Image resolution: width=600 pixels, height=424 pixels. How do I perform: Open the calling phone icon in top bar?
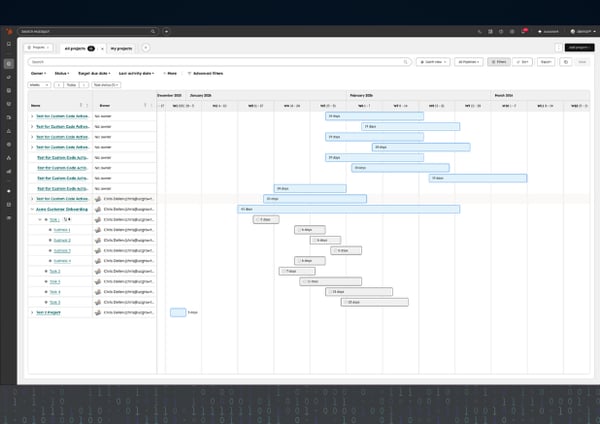tap(479, 31)
